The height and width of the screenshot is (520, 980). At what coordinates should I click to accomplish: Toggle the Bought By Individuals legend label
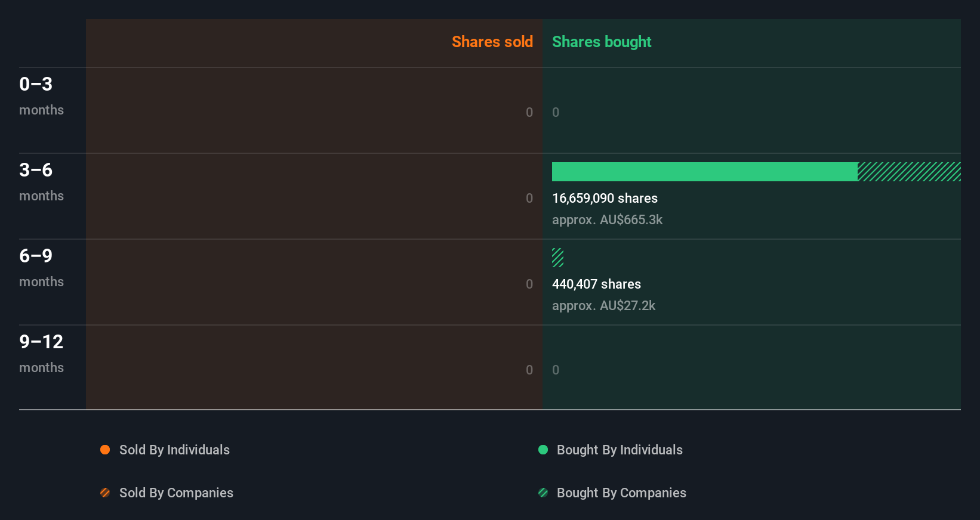(x=620, y=450)
